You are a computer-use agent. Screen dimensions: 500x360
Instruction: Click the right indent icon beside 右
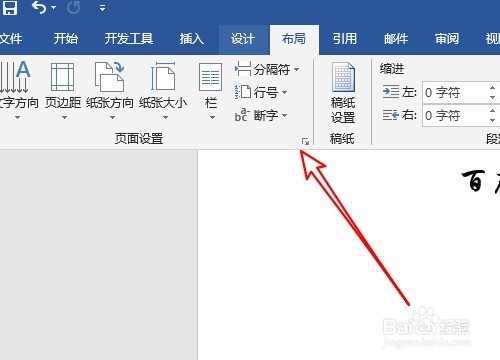[x=391, y=115]
